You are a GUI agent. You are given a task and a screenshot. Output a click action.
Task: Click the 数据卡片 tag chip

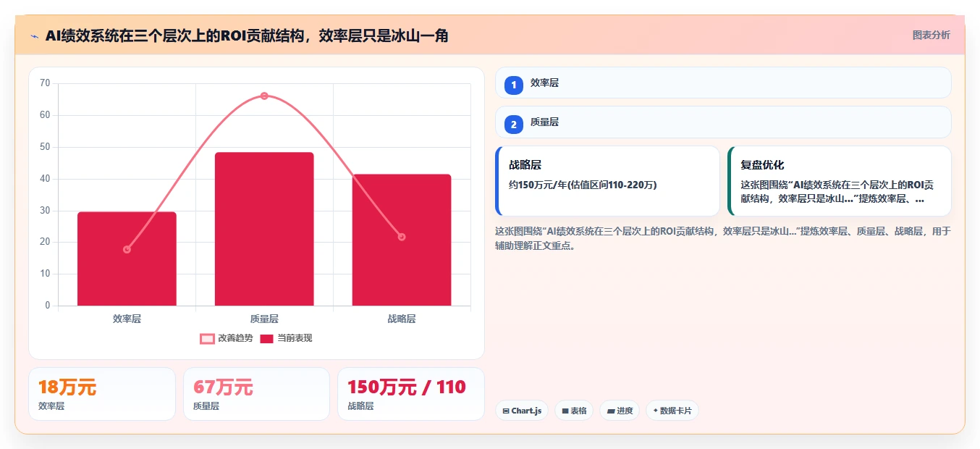tap(672, 411)
